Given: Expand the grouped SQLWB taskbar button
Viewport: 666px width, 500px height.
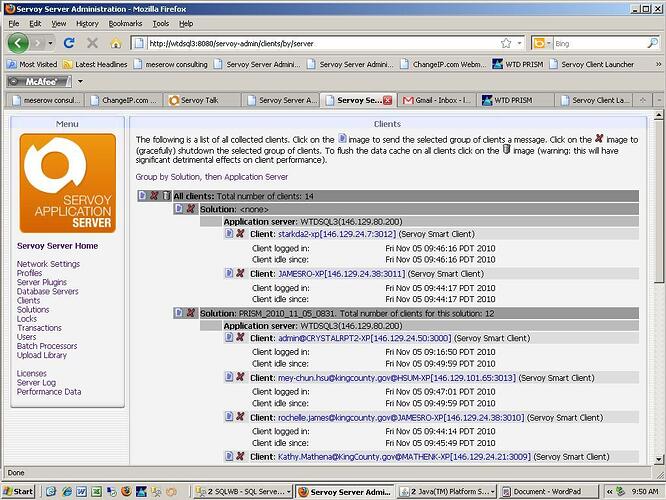Looking at the screenshot, I should coord(289,492).
